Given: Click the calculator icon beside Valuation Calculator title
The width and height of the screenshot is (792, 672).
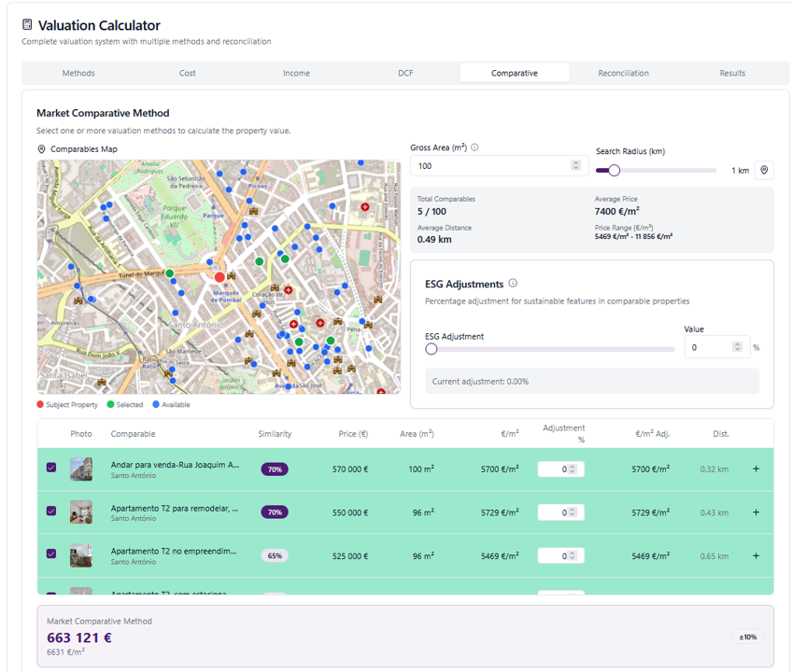Looking at the screenshot, I should coord(27,25).
